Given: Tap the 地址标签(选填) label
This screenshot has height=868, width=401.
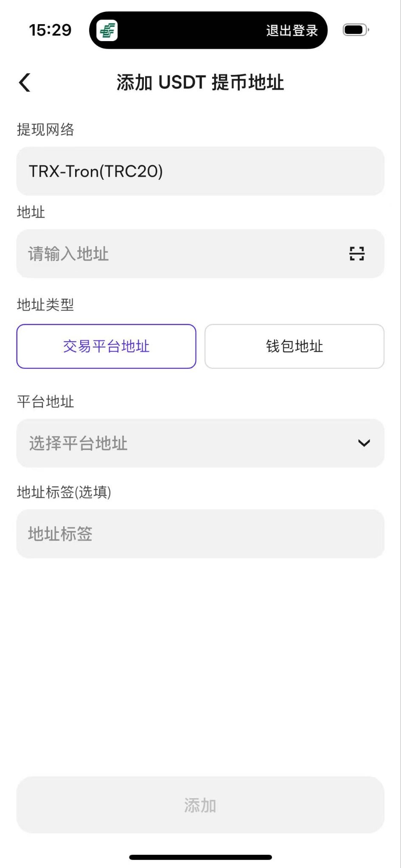Looking at the screenshot, I should pos(64,492).
